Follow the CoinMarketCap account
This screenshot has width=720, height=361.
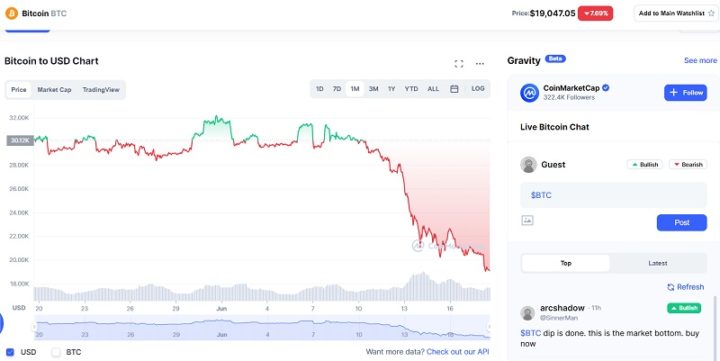pos(686,93)
